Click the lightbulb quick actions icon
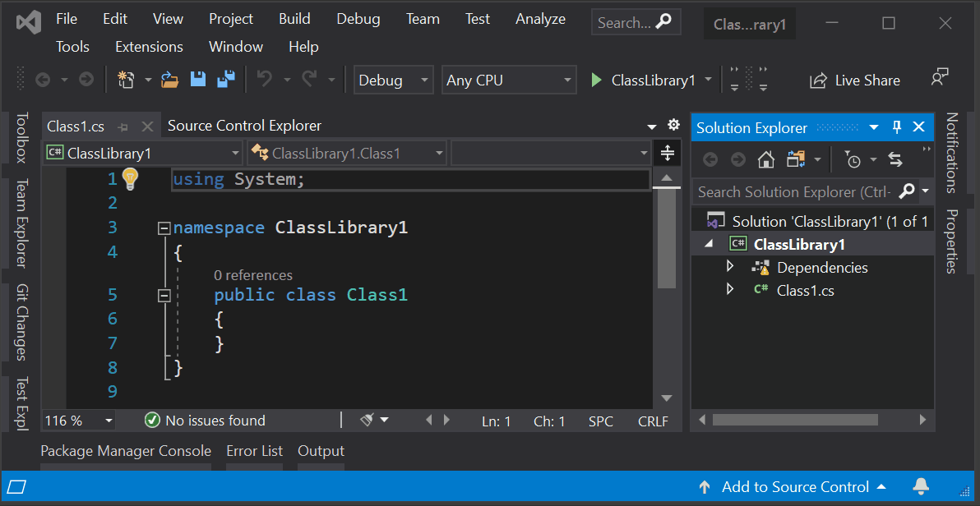 point(129,179)
